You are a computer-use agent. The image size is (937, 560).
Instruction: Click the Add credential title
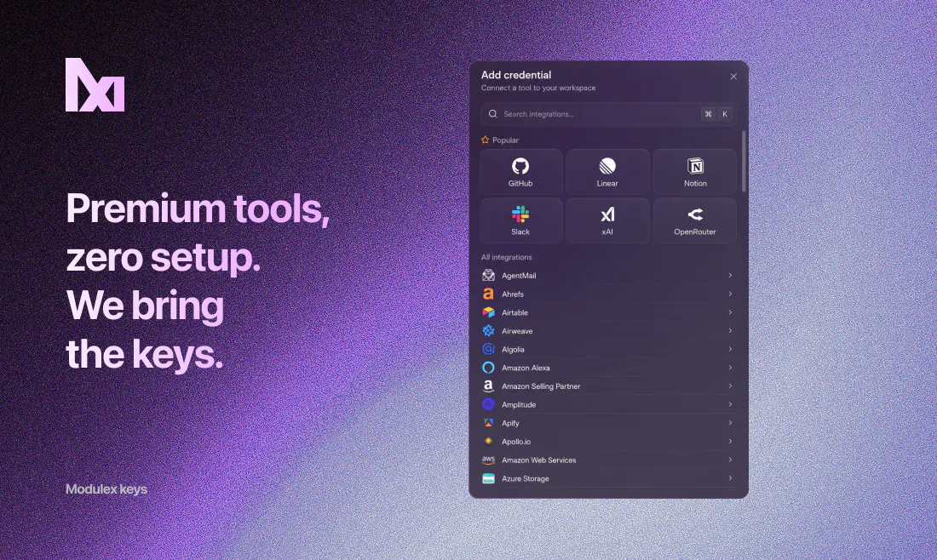tap(516, 75)
